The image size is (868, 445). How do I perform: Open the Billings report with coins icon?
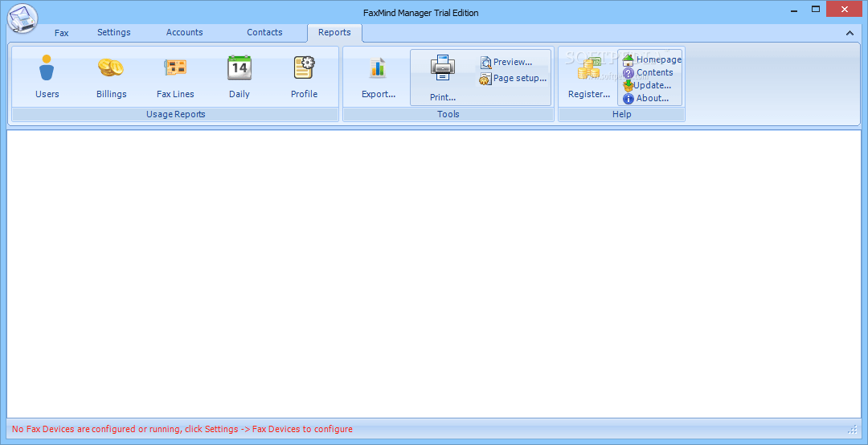click(x=111, y=77)
